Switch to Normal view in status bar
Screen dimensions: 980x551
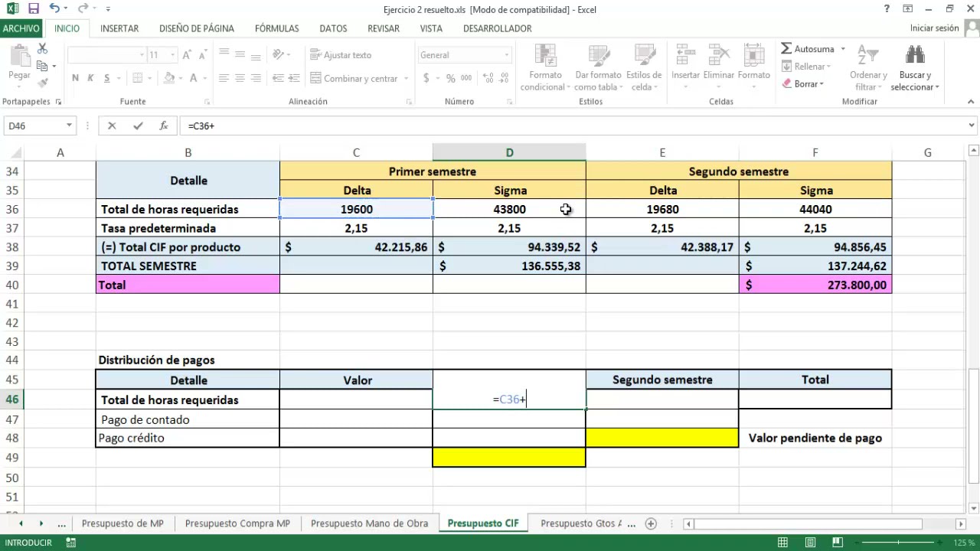click(782, 543)
